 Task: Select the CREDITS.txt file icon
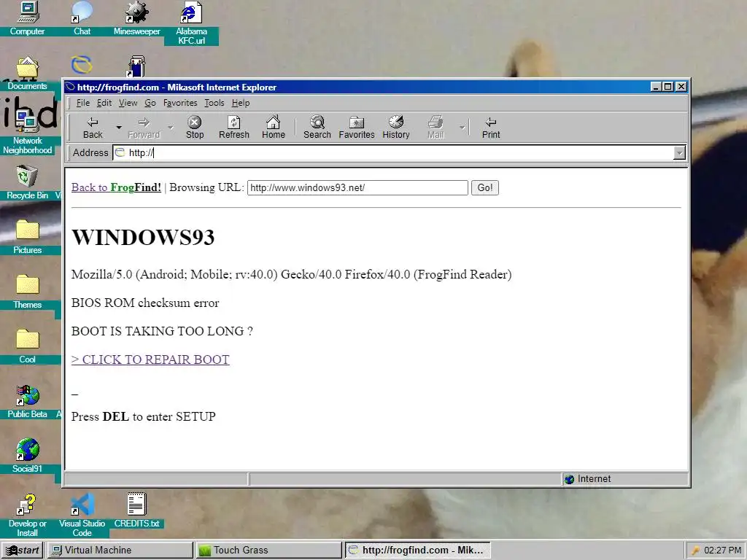click(x=136, y=510)
